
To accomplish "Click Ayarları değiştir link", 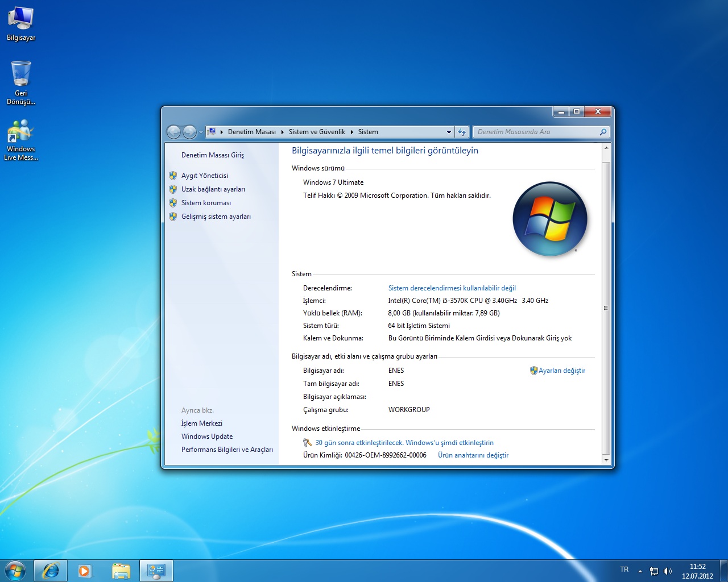I will pyautogui.click(x=562, y=371).
